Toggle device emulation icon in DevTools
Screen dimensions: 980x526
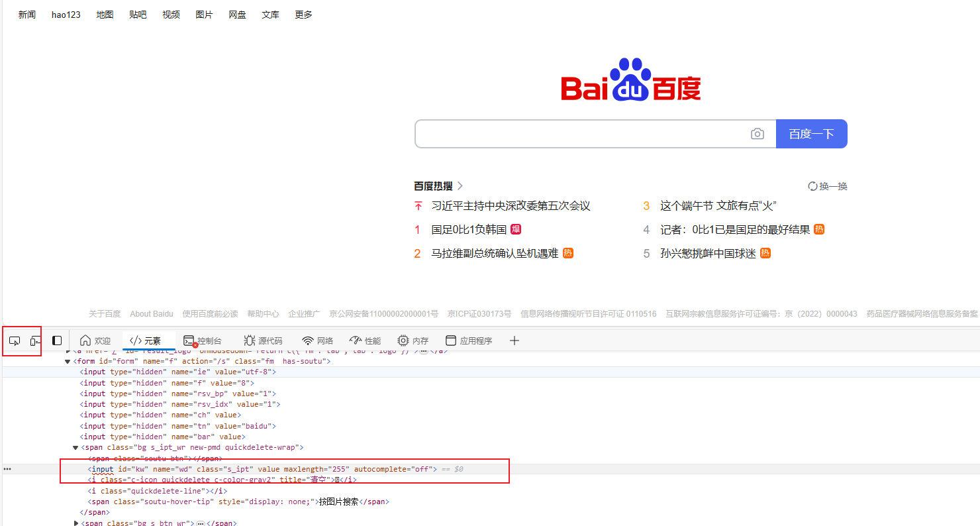coord(35,341)
